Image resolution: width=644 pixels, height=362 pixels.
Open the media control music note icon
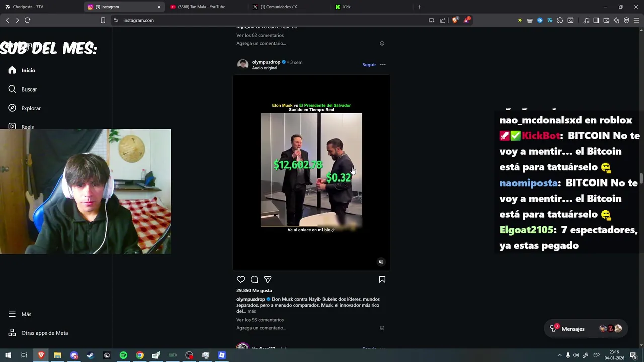[586, 20]
